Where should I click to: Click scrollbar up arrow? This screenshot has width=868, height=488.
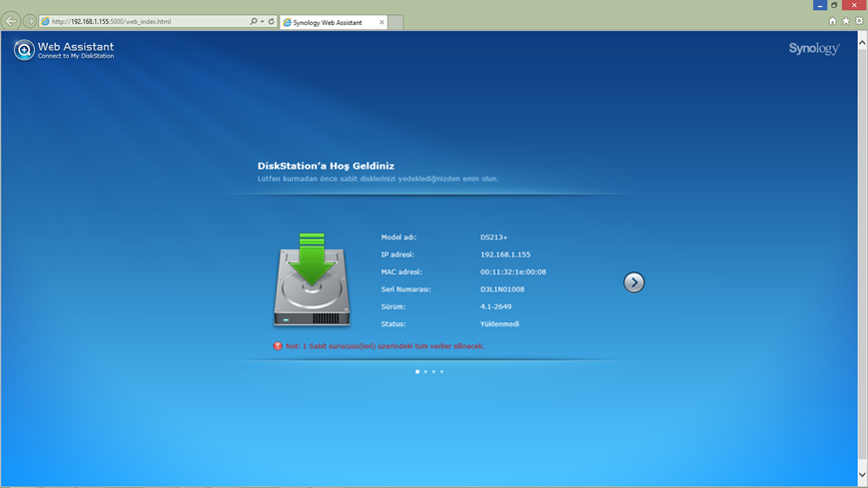[862, 42]
